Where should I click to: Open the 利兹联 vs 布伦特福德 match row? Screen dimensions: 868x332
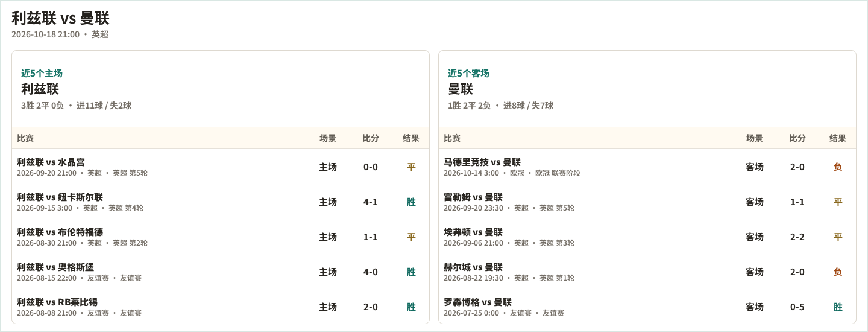coord(221,237)
